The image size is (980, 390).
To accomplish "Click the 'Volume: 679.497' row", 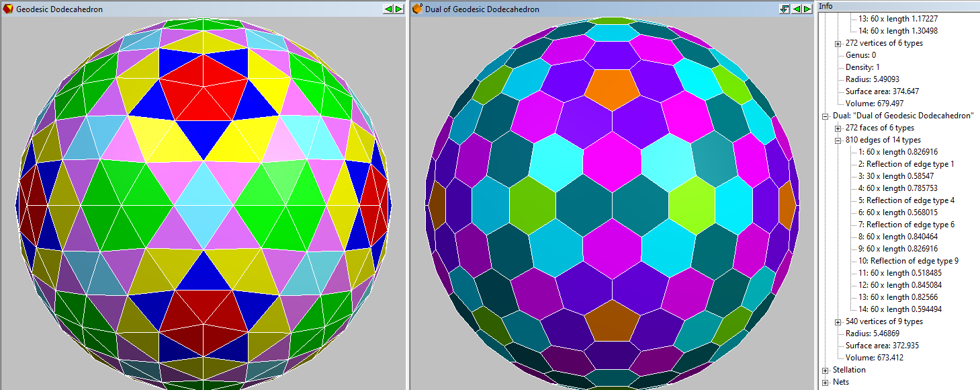I will click(875, 104).
